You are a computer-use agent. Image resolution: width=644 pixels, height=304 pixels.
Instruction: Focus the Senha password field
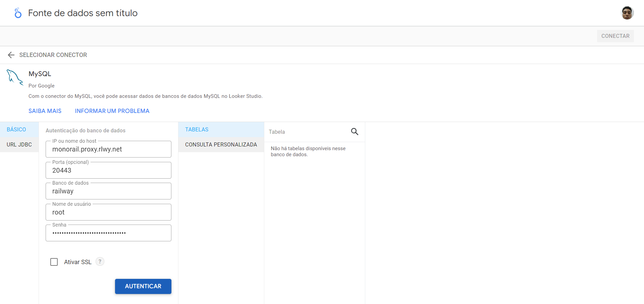pyautogui.click(x=108, y=233)
